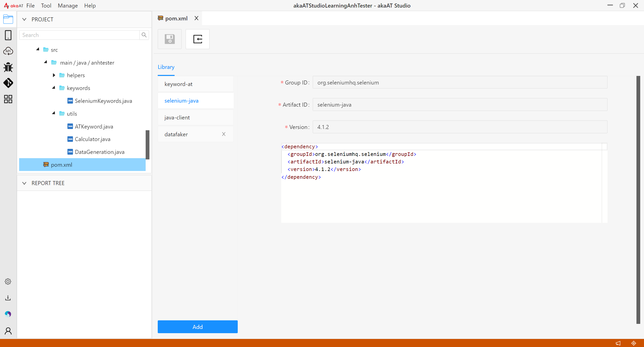644x347 pixels.
Task: Expand the helpers folder arrow
Action: click(x=54, y=75)
